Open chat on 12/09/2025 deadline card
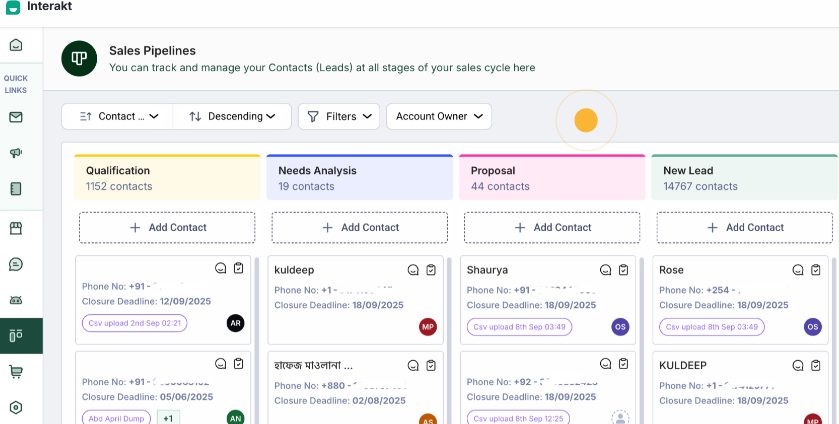 220,268
